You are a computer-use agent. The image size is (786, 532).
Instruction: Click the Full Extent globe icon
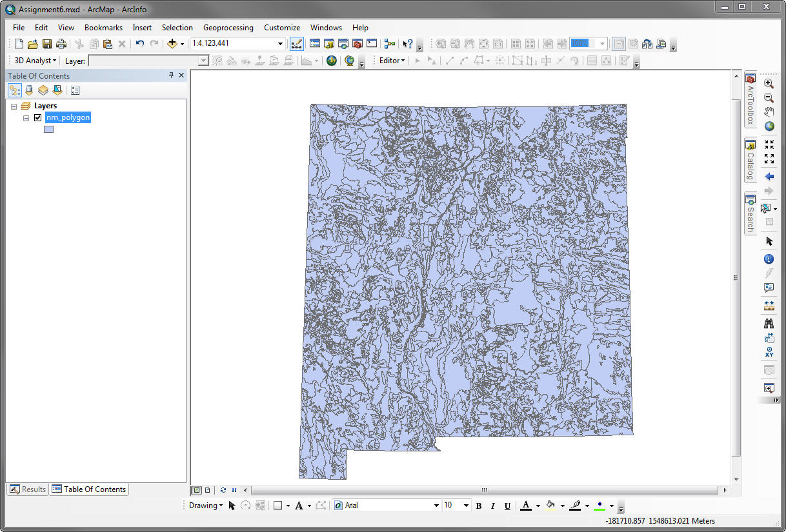(769, 126)
